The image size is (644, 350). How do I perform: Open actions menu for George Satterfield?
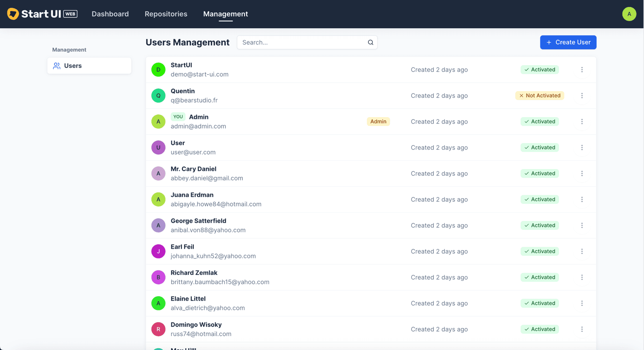pos(582,225)
